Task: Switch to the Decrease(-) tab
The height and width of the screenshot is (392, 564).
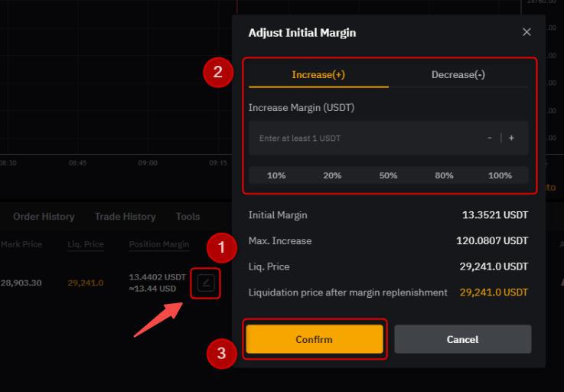Action: click(458, 74)
